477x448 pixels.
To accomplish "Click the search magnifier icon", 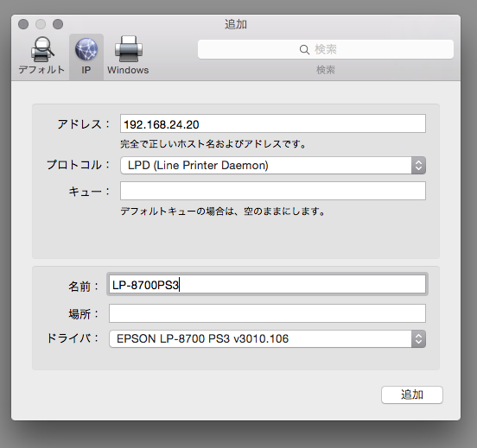I will [x=304, y=49].
